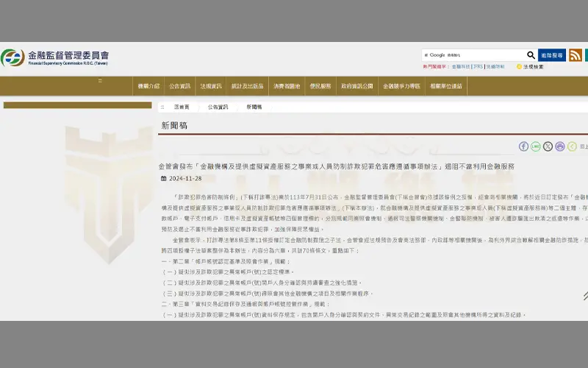Click the 法規檢索 icon link
Screen dimensions: 588x368
529,66
